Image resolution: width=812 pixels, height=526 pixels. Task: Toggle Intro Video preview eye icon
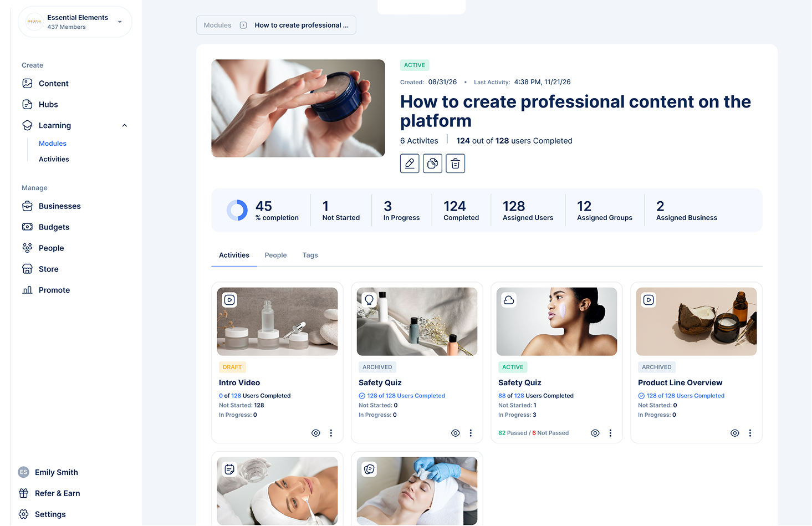pos(315,433)
